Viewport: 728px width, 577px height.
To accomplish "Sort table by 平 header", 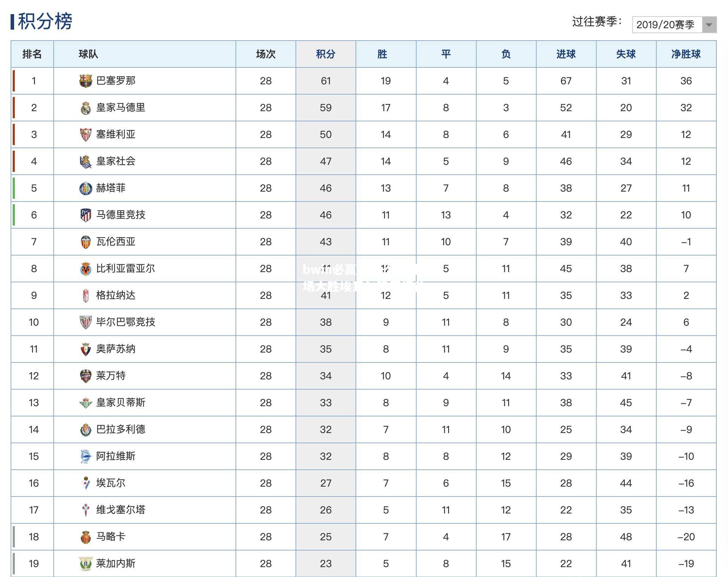I will pos(446,54).
